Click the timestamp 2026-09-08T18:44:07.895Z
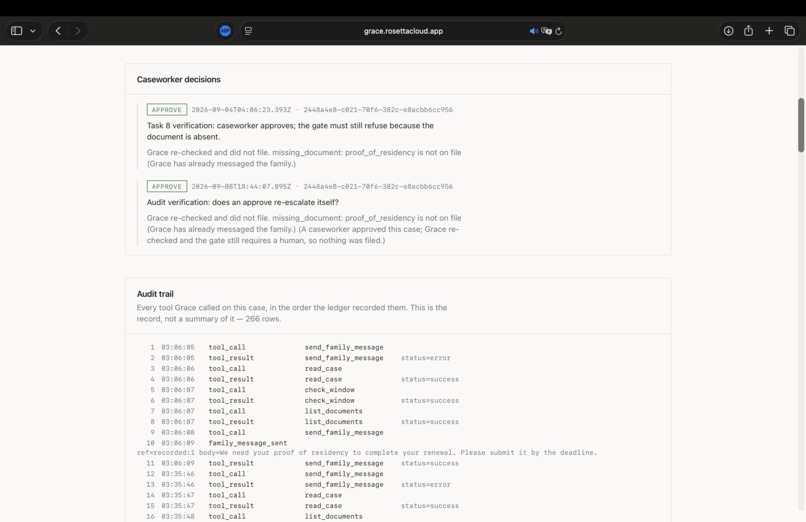The width and height of the screenshot is (806, 522). point(241,186)
